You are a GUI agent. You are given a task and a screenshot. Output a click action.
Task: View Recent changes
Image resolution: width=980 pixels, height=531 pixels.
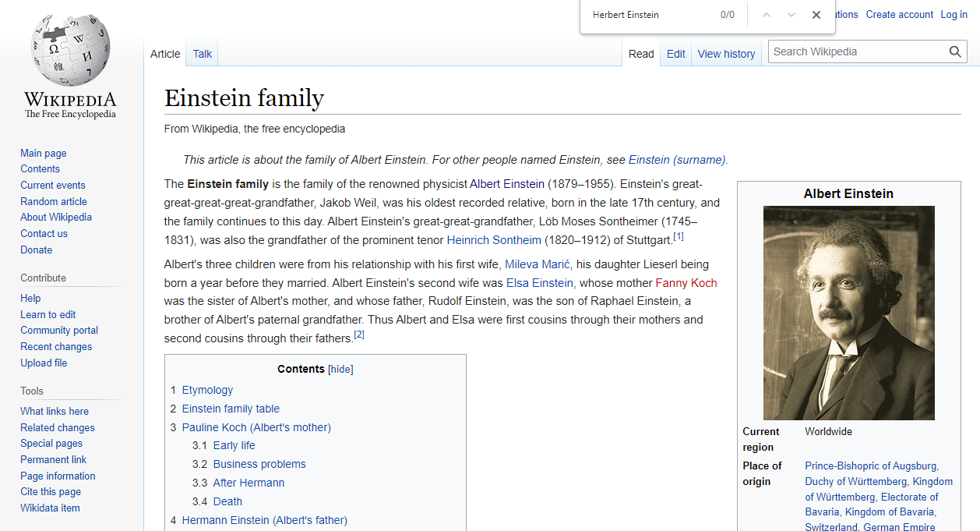pos(56,347)
